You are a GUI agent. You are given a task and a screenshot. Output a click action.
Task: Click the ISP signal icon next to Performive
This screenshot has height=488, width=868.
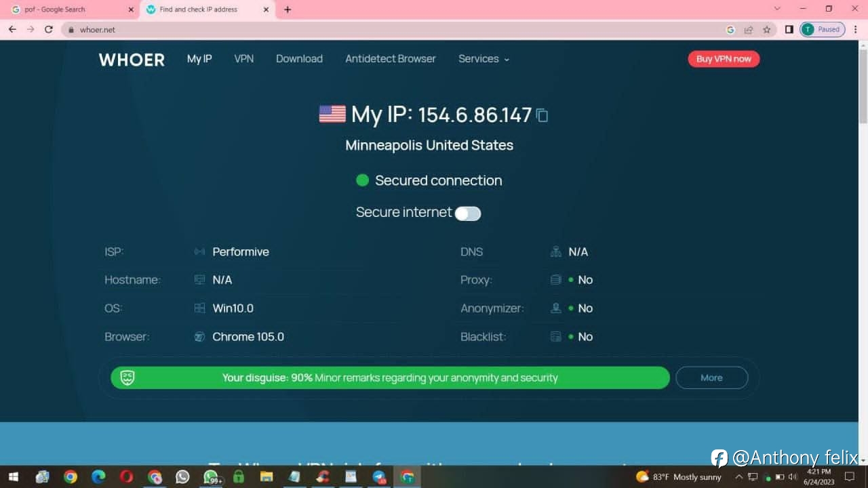[199, 251]
